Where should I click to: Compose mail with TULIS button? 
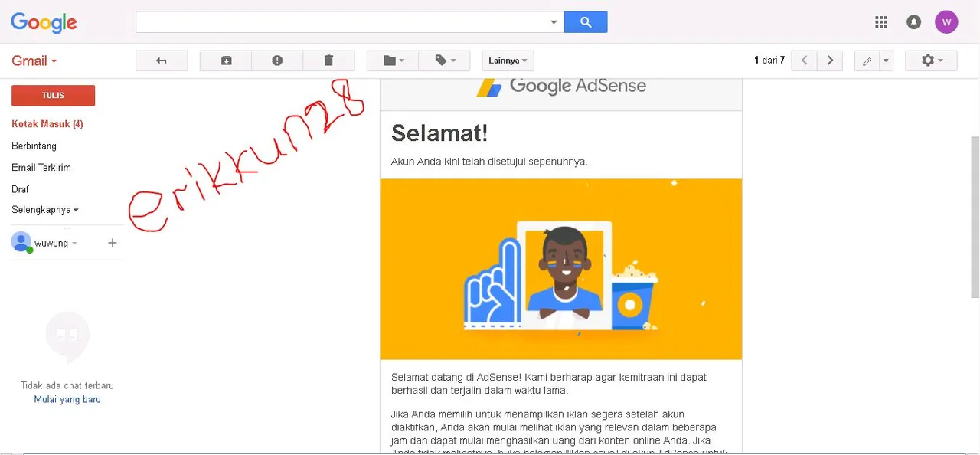53,96
